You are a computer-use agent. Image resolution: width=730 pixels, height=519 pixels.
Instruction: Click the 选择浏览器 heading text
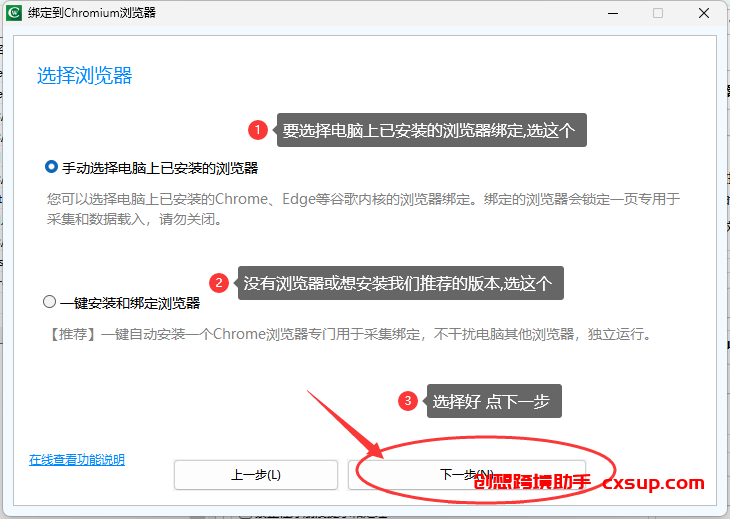click(x=85, y=75)
